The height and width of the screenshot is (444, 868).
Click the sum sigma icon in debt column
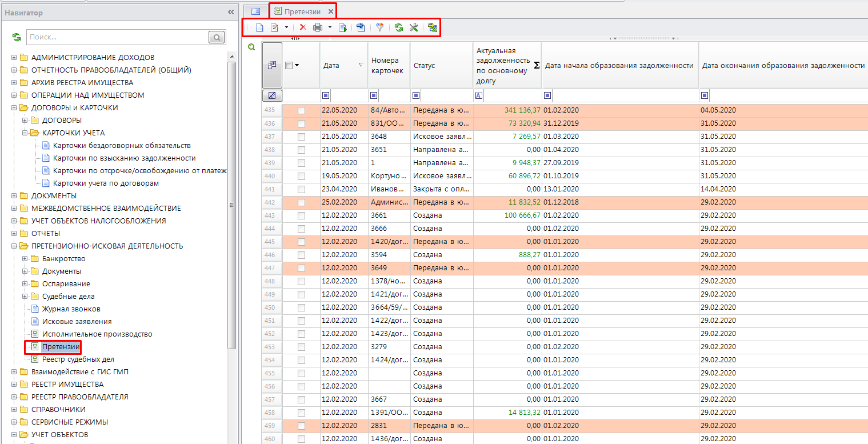[x=537, y=66]
